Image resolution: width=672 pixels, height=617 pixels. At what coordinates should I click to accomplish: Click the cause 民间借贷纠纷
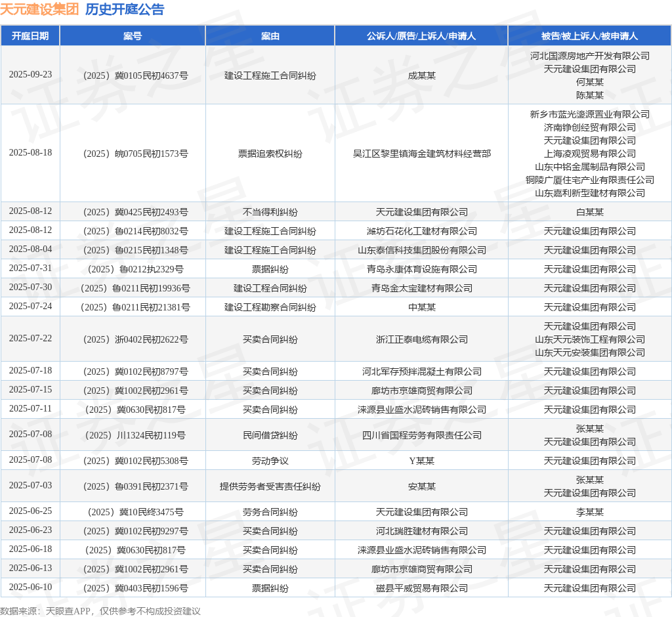click(x=270, y=435)
